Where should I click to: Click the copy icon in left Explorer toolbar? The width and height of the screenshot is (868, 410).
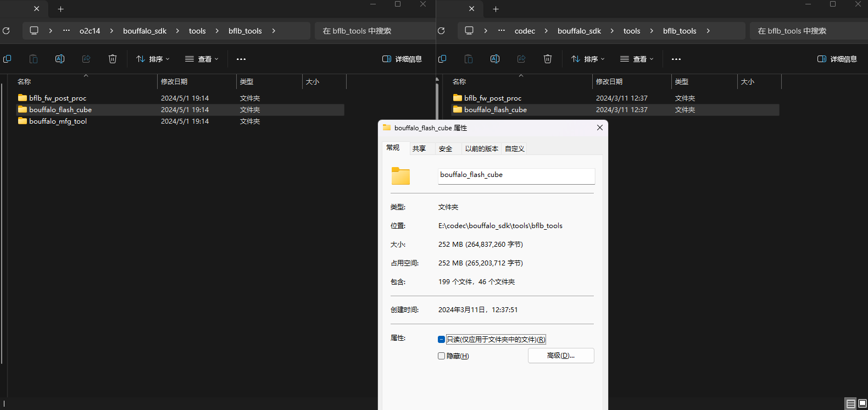[7, 59]
